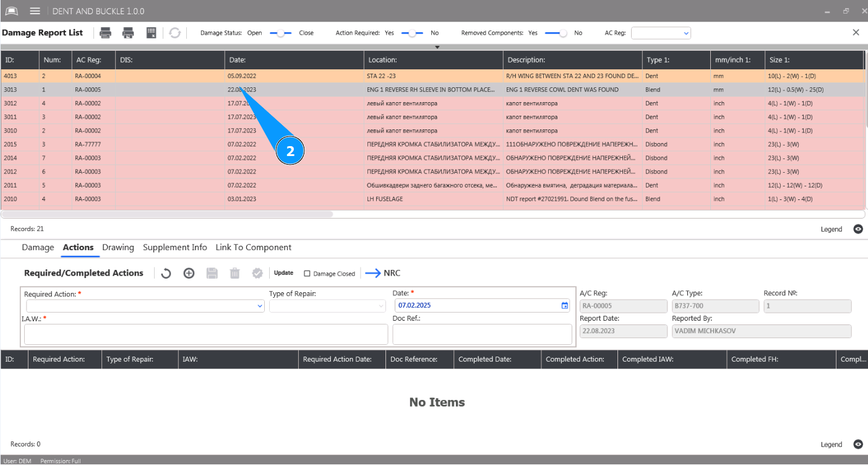Click the A/C Reg RA-00005 read-only field

pos(624,306)
